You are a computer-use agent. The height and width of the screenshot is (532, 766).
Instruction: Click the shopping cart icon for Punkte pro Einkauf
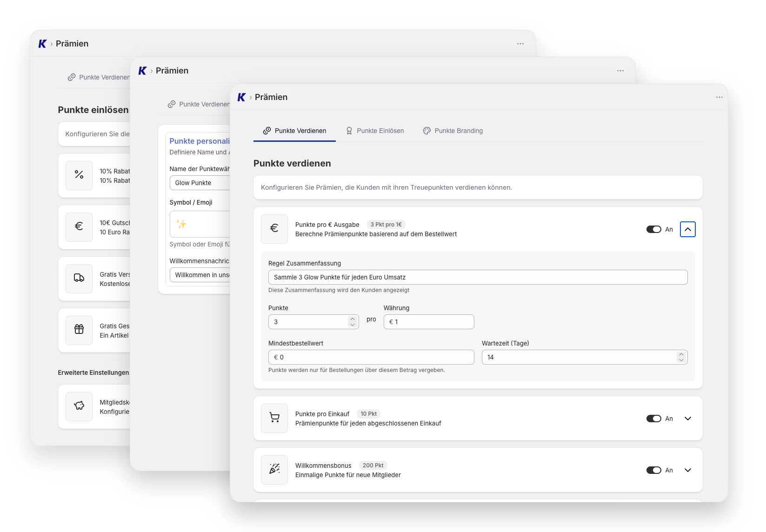point(274,418)
